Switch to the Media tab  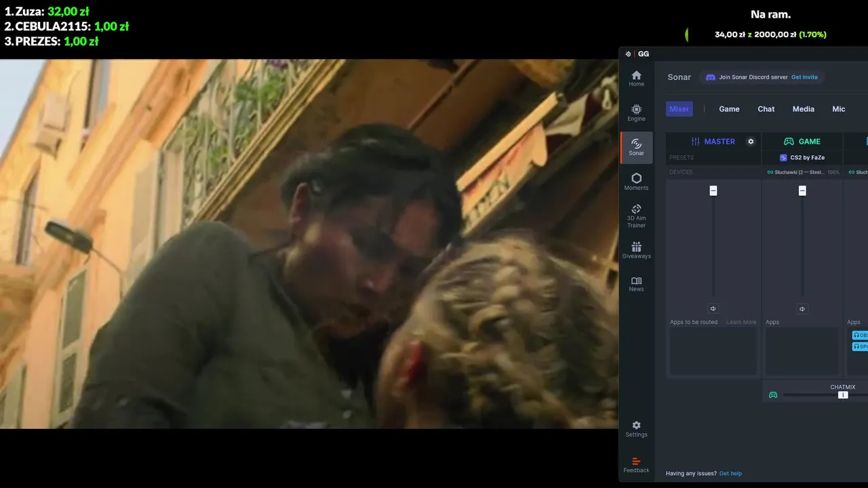803,109
